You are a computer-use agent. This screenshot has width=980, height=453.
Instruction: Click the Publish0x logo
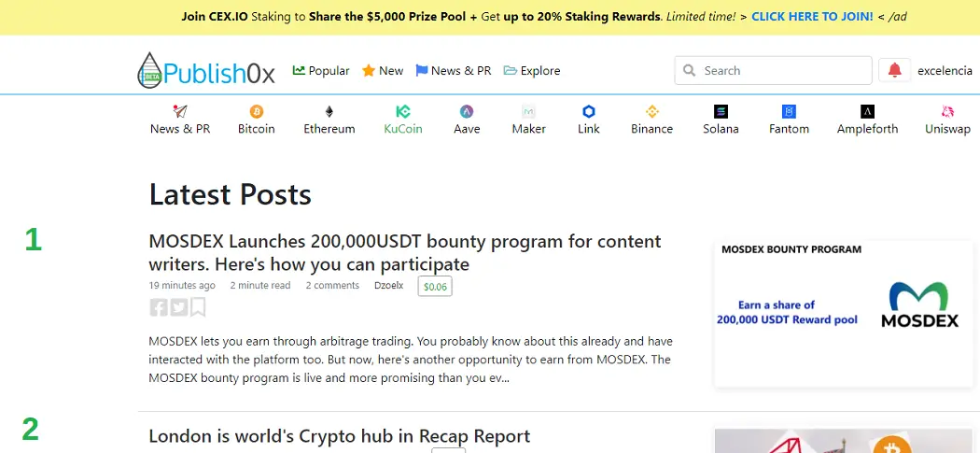[x=206, y=71]
